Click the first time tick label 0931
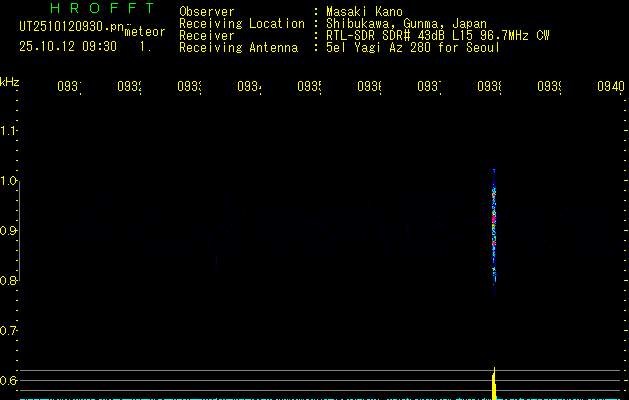 click(x=69, y=86)
